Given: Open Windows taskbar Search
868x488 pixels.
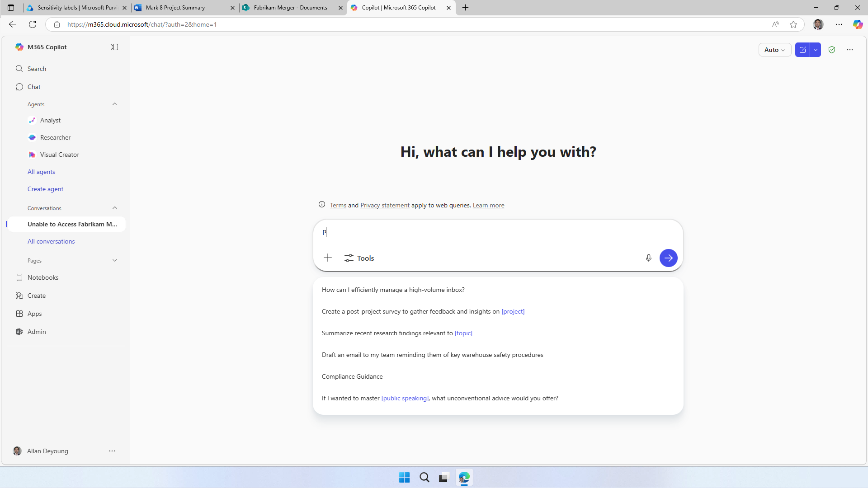Looking at the screenshot, I should 424,477.
